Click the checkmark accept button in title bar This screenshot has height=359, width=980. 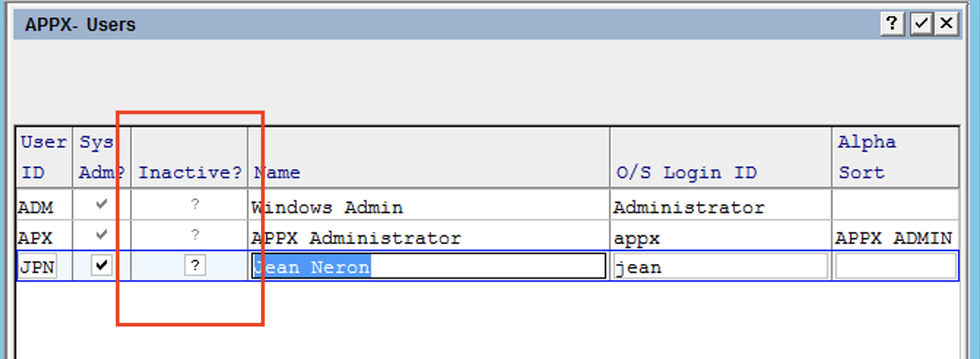921,24
